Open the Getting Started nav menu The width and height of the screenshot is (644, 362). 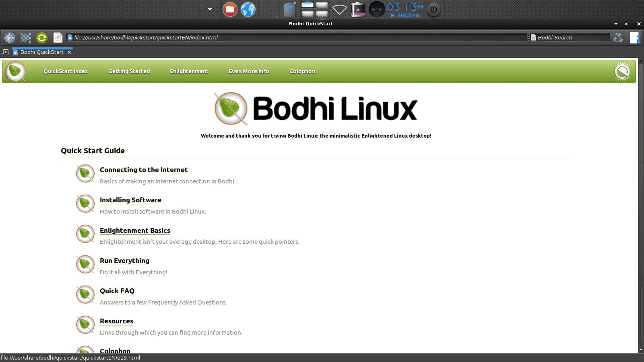[129, 71]
